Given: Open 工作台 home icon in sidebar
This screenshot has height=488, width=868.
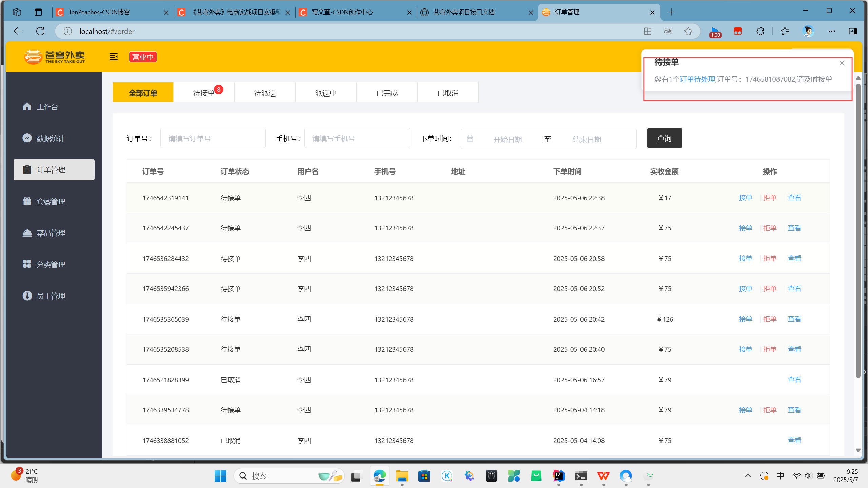Looking at the screenshot, I should point(27,107).
